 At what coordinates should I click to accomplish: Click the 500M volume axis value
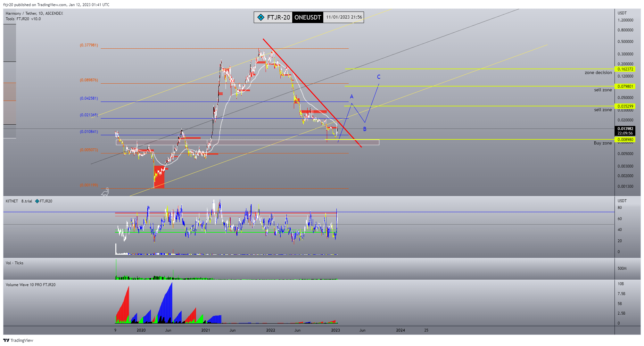(x=622, y=268)
